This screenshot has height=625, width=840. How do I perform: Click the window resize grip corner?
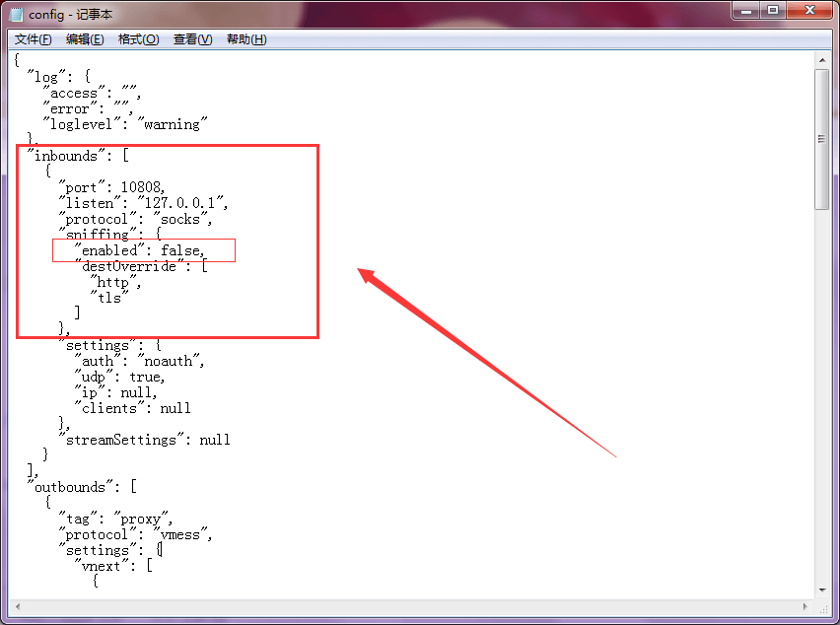(822, 607)
